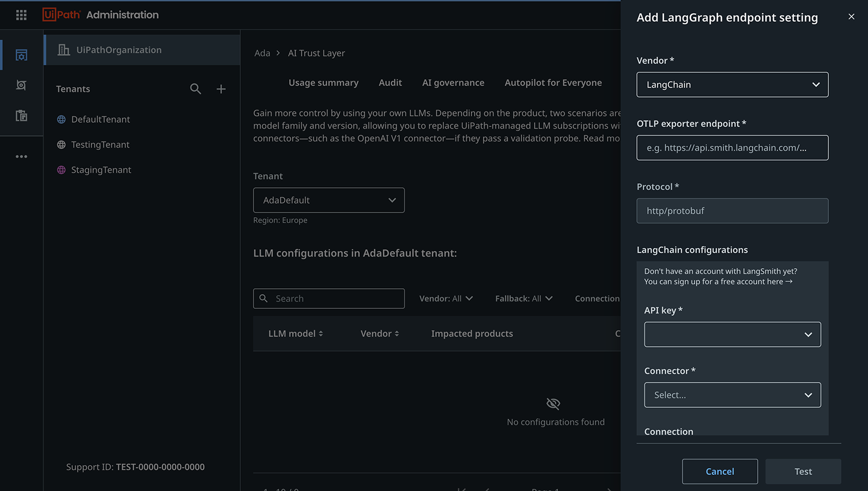Open the second sidebar icon below admin
The height and width of the screenshot is (491, 868).
(x=21, y=85)
